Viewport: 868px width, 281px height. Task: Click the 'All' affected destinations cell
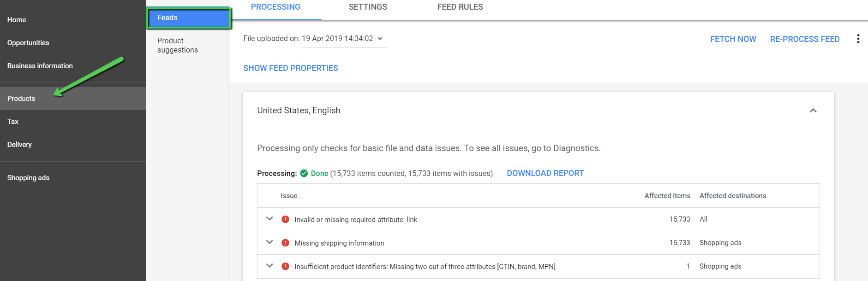click(x=703, y=219)
